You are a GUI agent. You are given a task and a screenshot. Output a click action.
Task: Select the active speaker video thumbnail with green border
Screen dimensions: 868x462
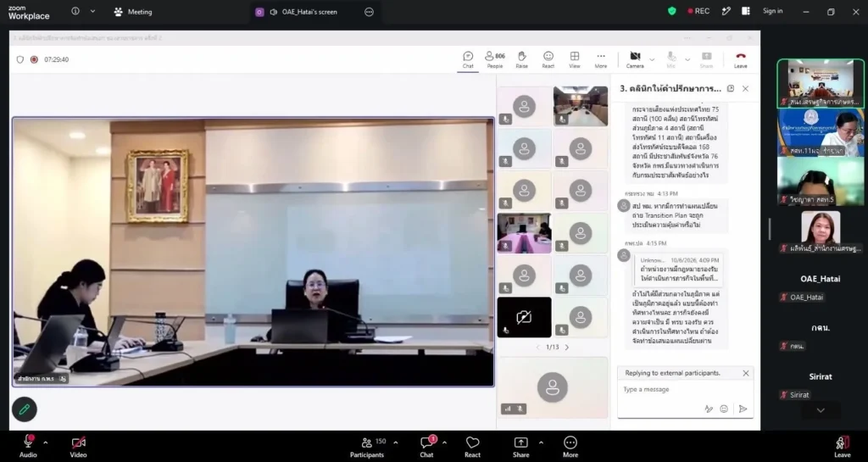point(821,84)
